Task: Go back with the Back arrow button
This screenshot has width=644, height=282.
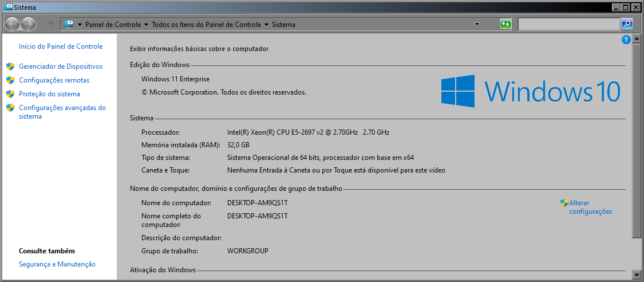Action: pyautogui.click(x=13, y=24)
